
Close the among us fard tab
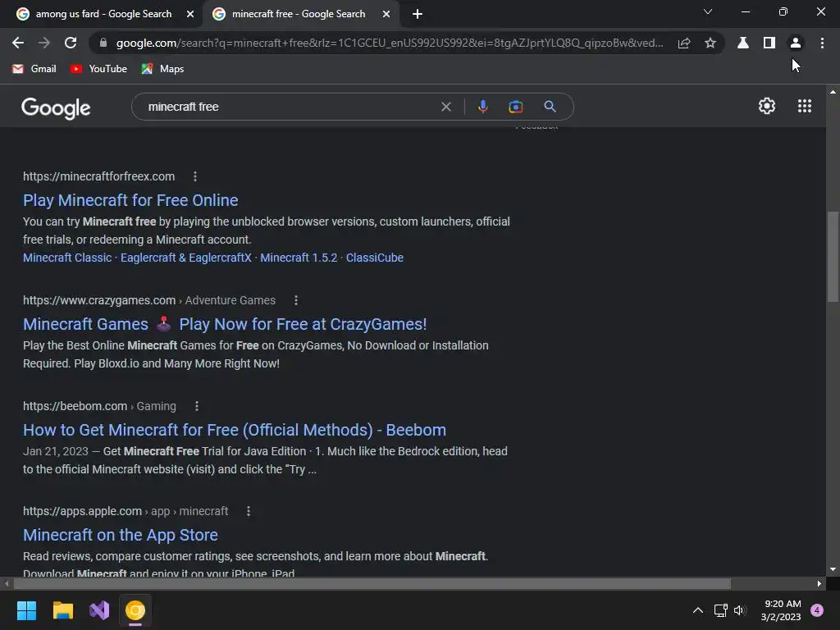pyautogui.click(x=190, y=15)
